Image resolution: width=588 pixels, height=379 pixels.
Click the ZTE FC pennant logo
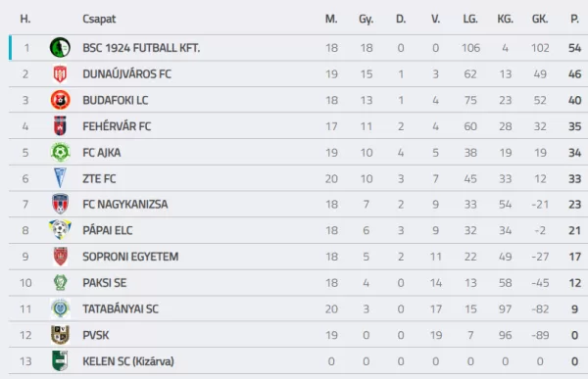(x=60, y=178)
